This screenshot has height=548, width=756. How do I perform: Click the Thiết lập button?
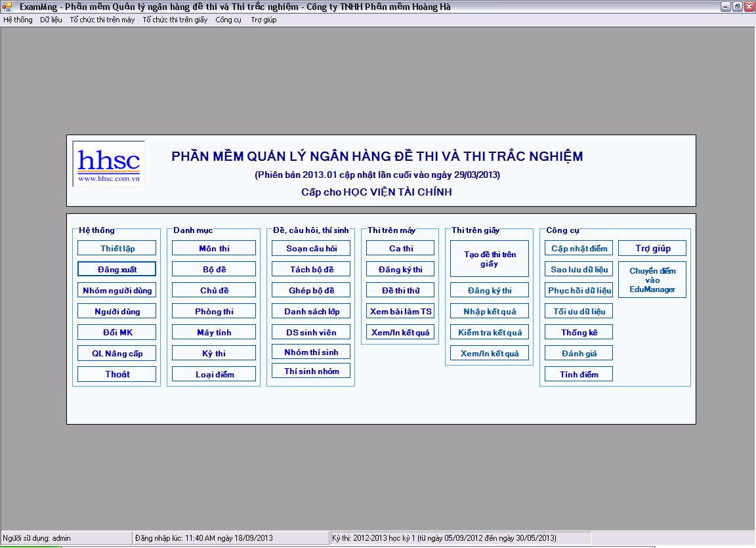coord(117,248)
